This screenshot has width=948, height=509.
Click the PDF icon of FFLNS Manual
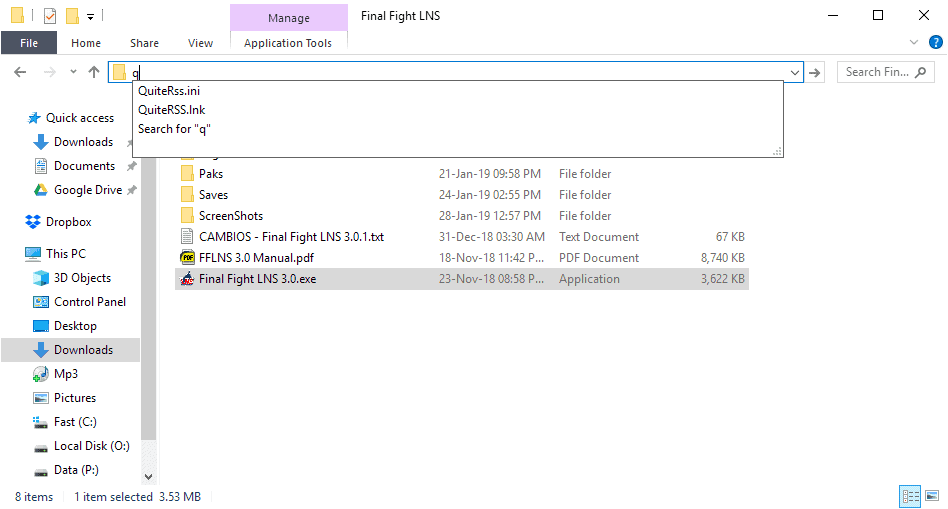click(187, 258)
